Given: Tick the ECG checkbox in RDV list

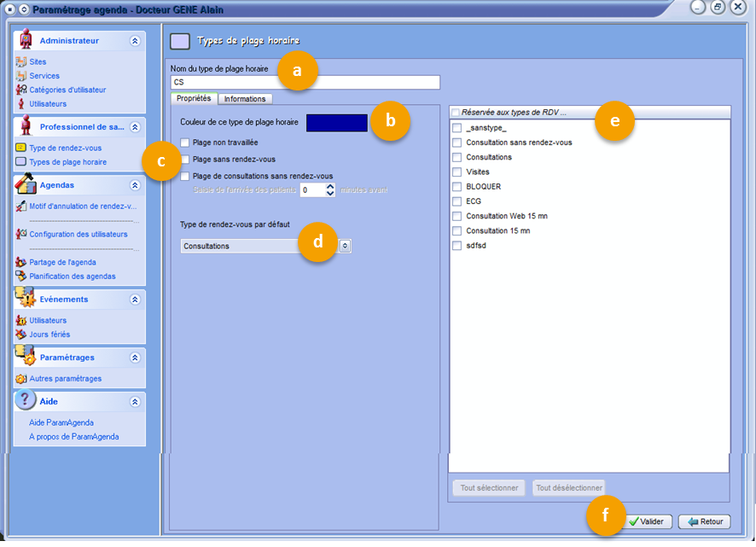Looking at the screenshot, I should click(x=457, y=201).
